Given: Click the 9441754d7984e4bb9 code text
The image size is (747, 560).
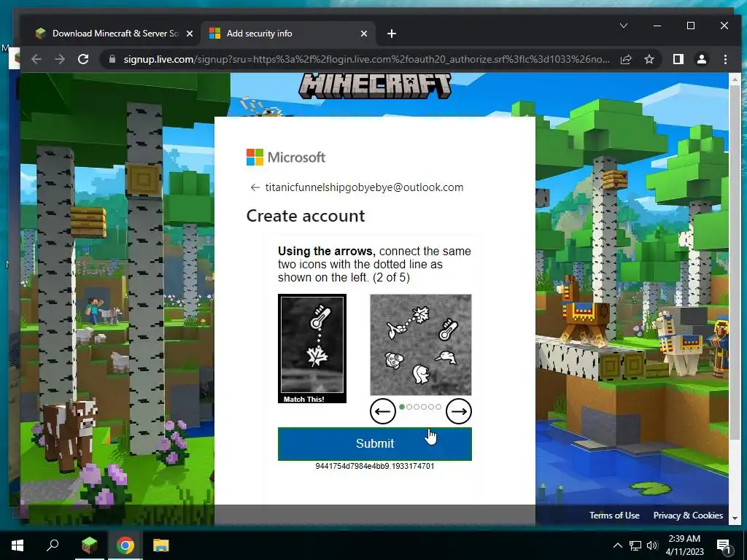Looking at the screenshot, I should 375,466.
